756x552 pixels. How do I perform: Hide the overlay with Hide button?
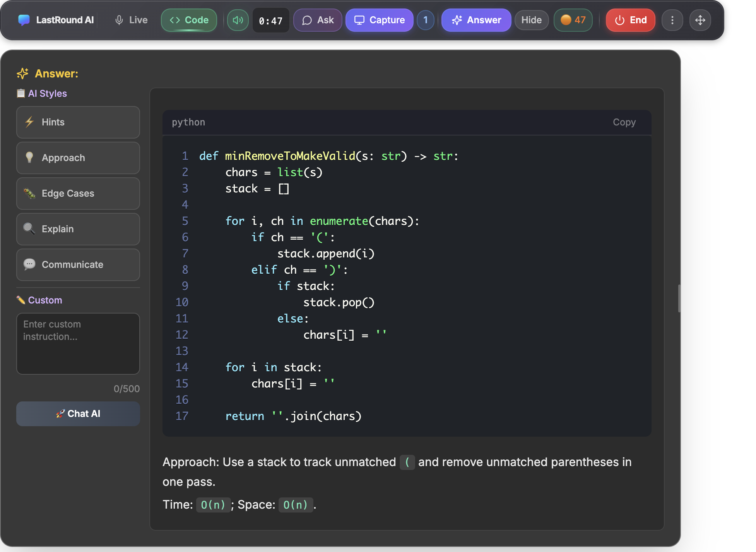coord(532,20)
